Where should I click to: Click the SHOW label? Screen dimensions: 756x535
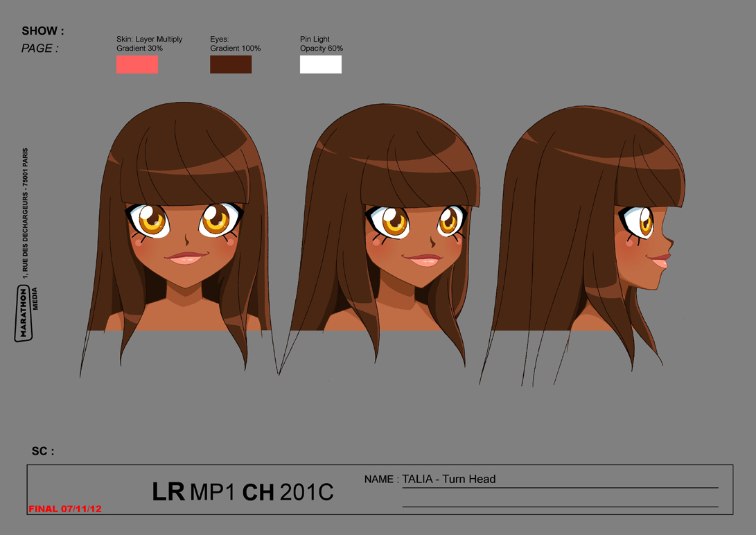pos(43,31)
